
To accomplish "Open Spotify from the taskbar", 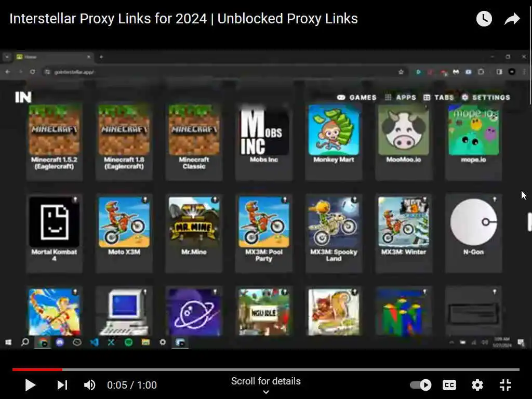I will (128, 342).
